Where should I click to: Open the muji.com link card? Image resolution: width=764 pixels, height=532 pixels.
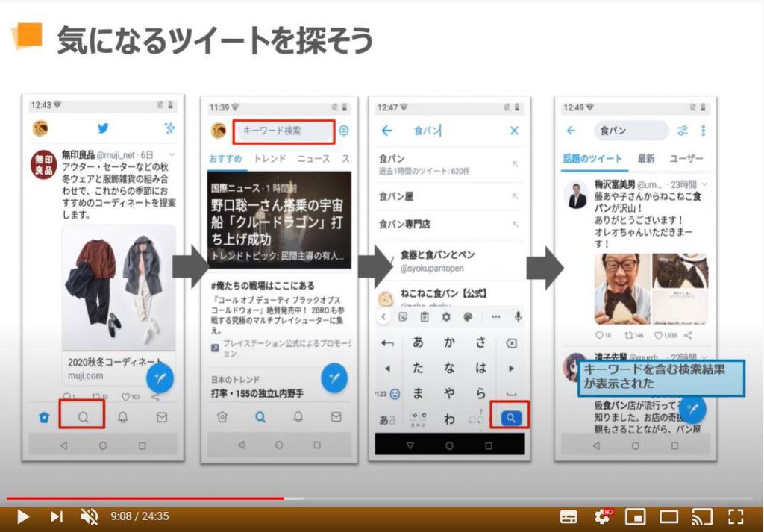119,369
